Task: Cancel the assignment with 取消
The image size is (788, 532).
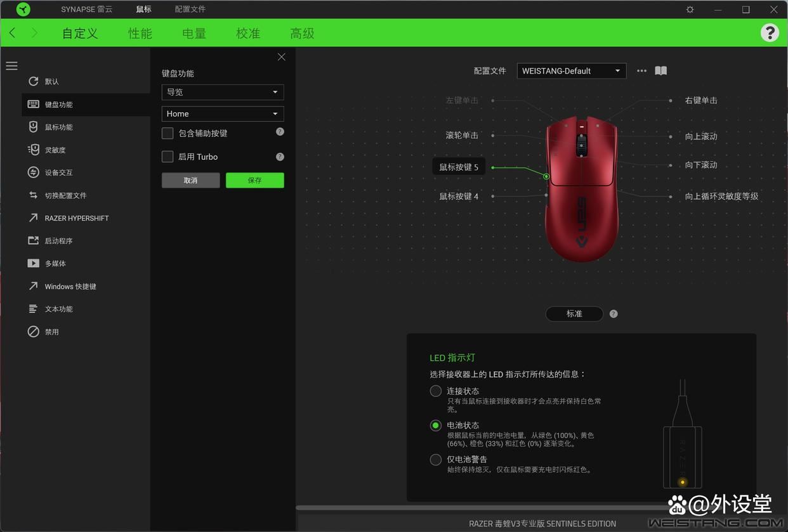Action: pos(190,180)
